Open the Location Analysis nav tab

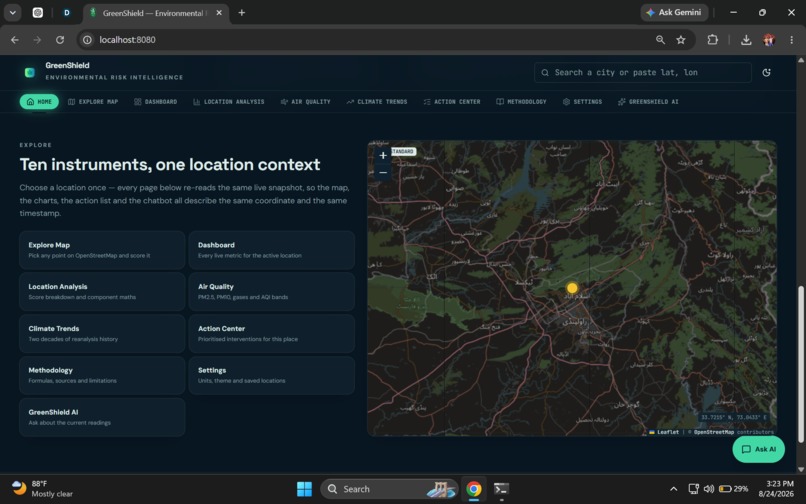pos(229,102)
